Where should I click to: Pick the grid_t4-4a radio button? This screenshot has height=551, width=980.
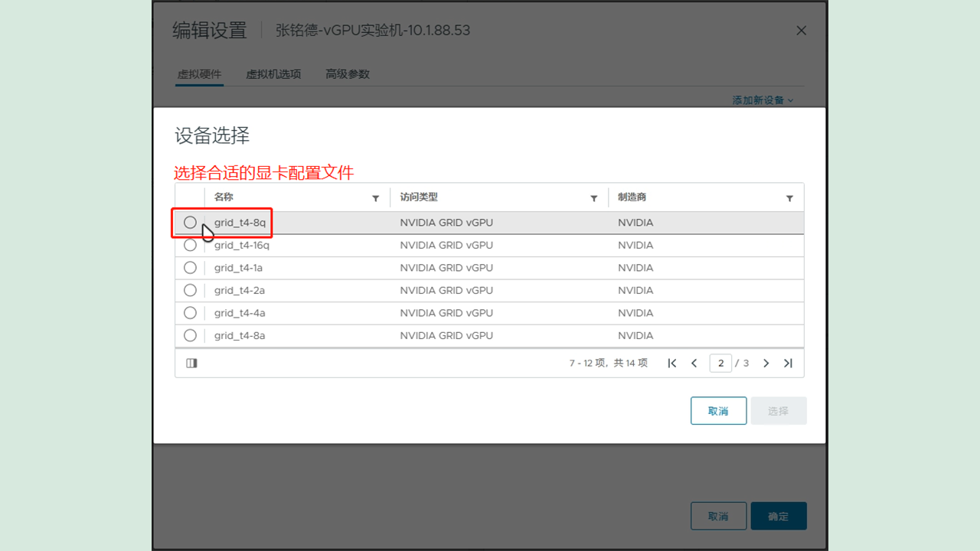coord(190,313)
